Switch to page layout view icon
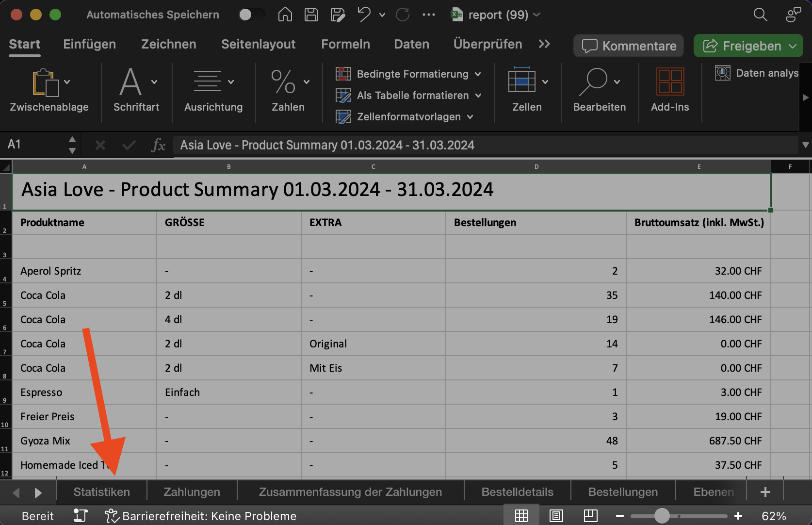 [x=556, y=516]
